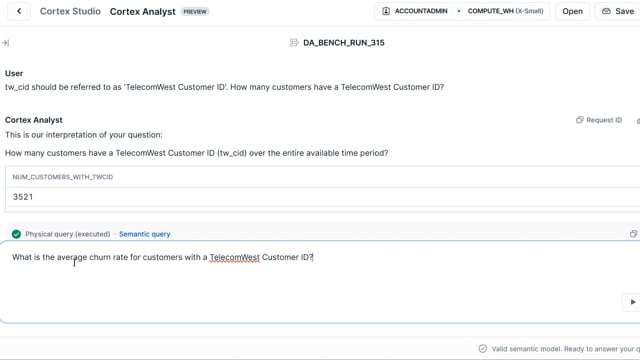Open Cortex Studio breadcrumb link
The height and width of the screenshot is (360, 640).
click(70, 11)
